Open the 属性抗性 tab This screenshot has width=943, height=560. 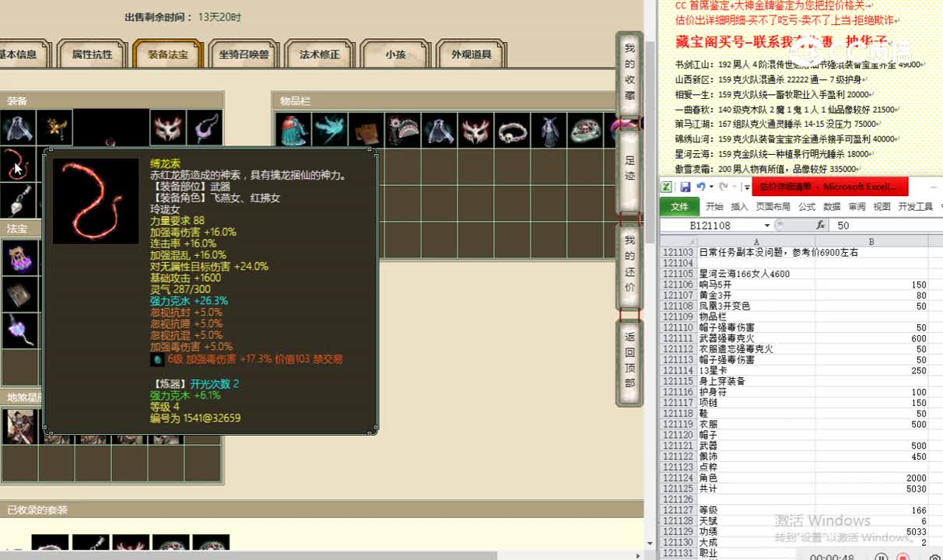[x=93, y=54]
